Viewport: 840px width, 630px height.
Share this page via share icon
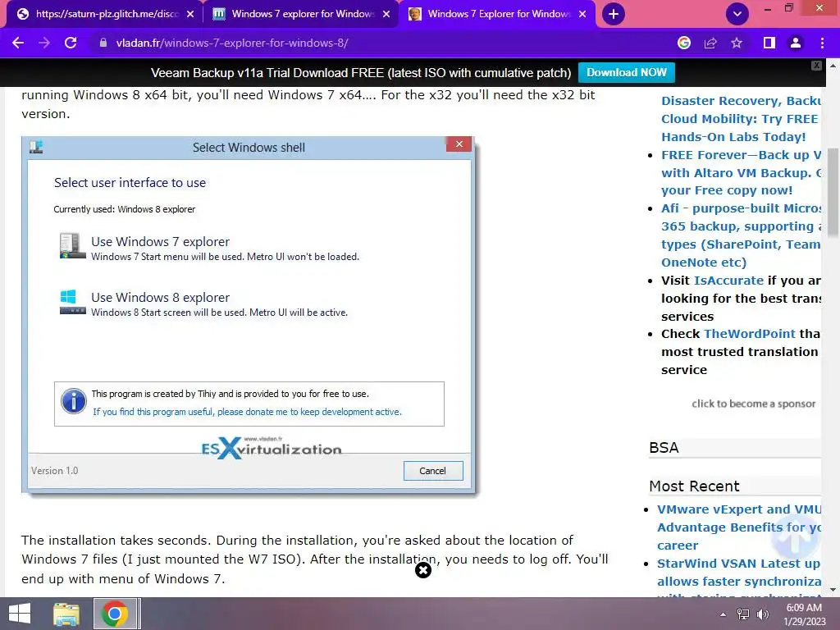tap(710, 43)
